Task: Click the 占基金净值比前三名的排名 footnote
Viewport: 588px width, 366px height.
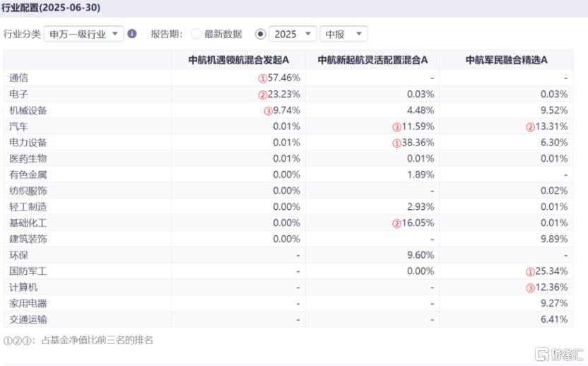Action: [x=97, y=340]
